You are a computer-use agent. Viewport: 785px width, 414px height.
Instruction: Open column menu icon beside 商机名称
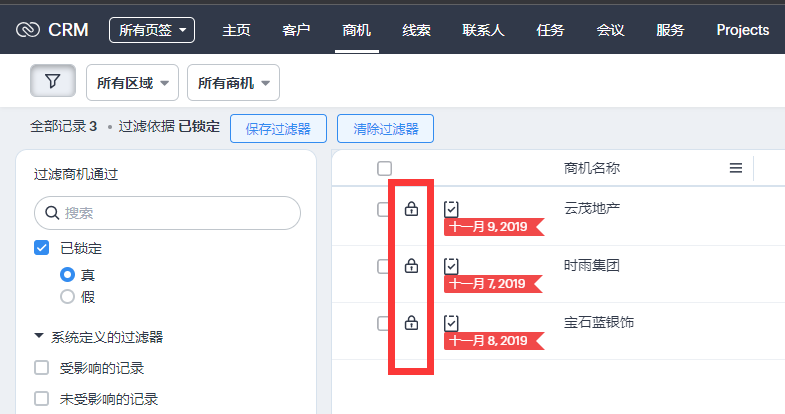coord(736,168)
